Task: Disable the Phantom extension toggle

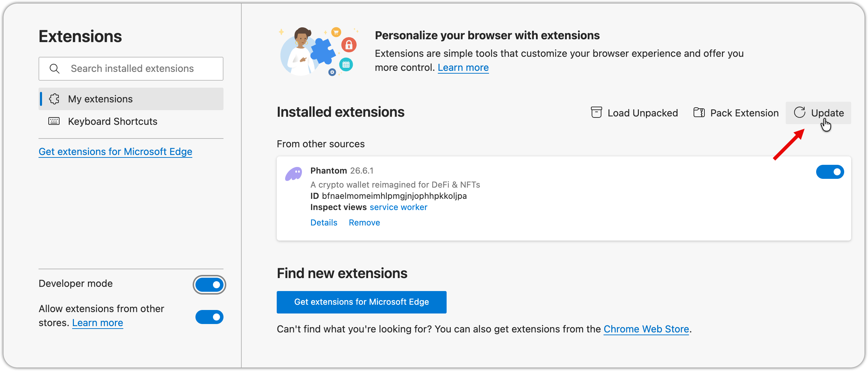Action: tap(829, 172)
